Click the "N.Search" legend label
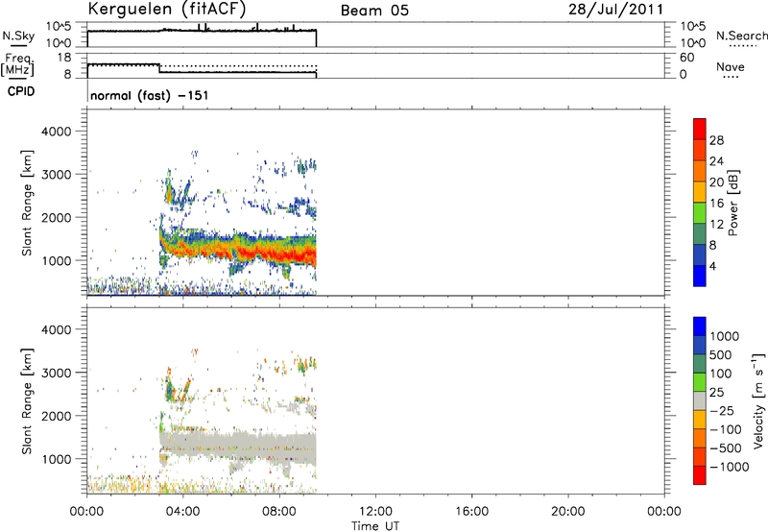 (742, 36)
